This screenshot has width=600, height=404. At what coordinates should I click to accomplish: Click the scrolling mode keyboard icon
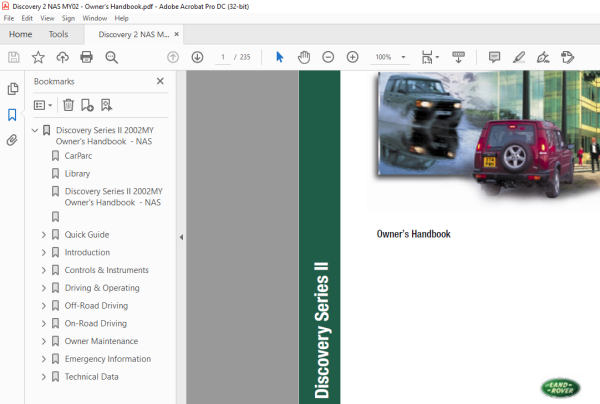[x=458, y=57]
